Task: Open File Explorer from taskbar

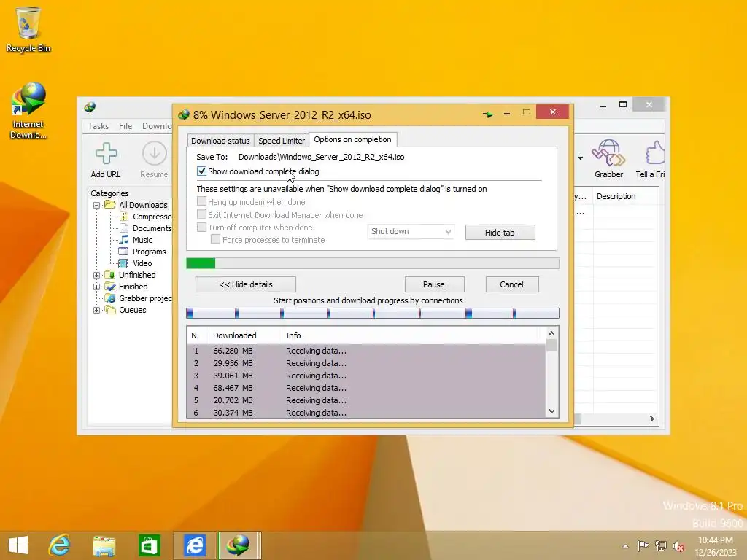Action: click(x=104, y=545)
